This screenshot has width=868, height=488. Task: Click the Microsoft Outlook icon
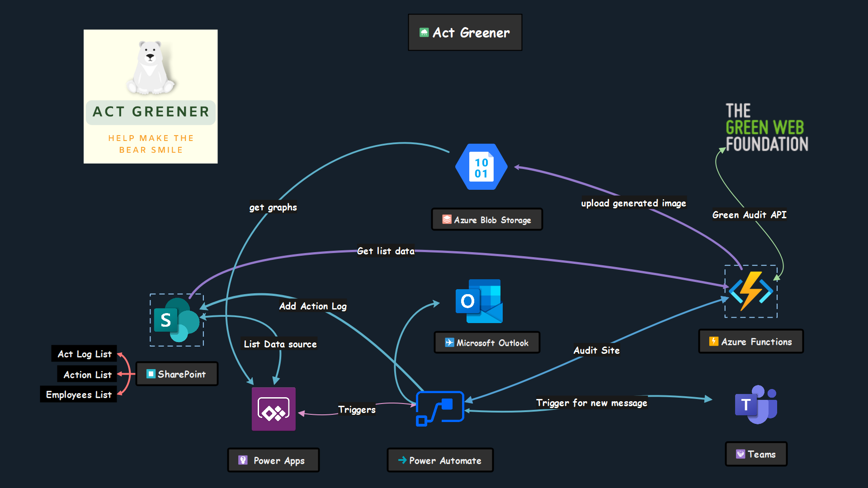pyautogui.click(x=479, y=301)
